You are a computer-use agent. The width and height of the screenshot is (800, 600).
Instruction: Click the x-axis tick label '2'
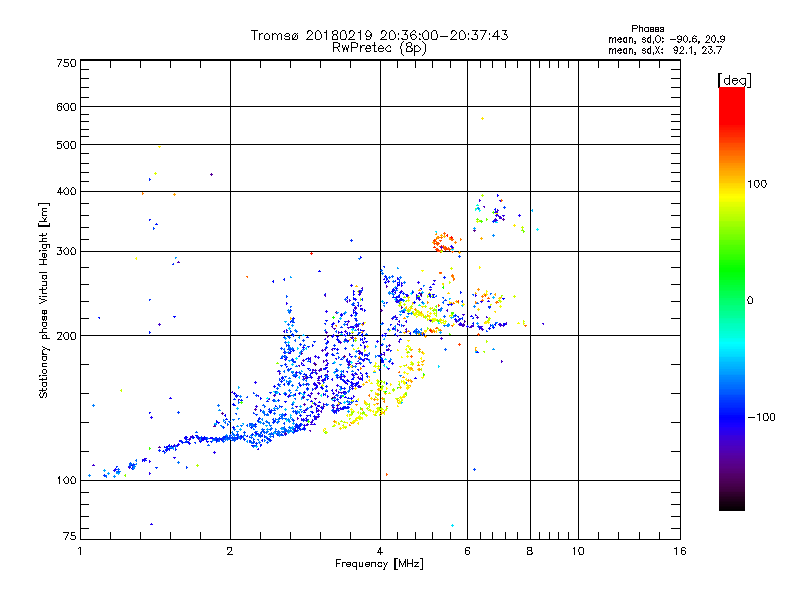coord(230,551)
